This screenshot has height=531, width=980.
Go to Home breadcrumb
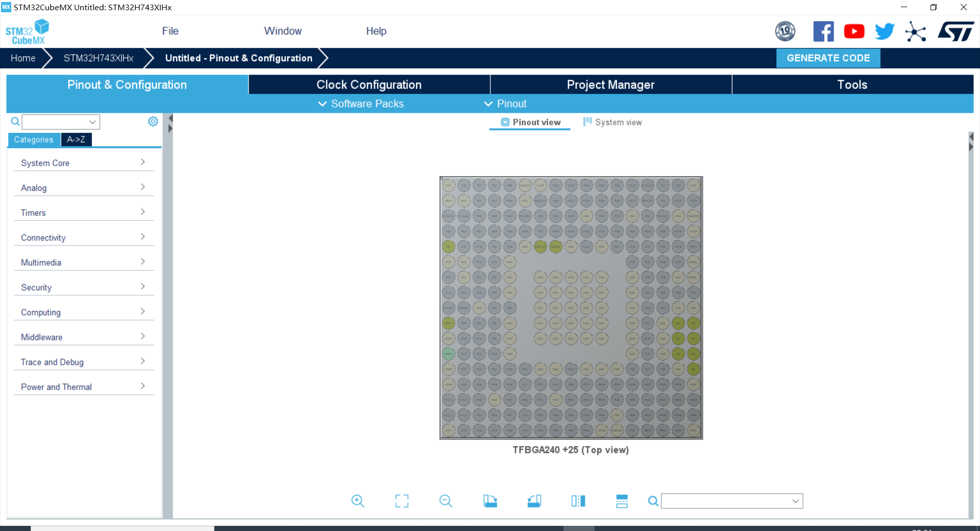[23, 58]
